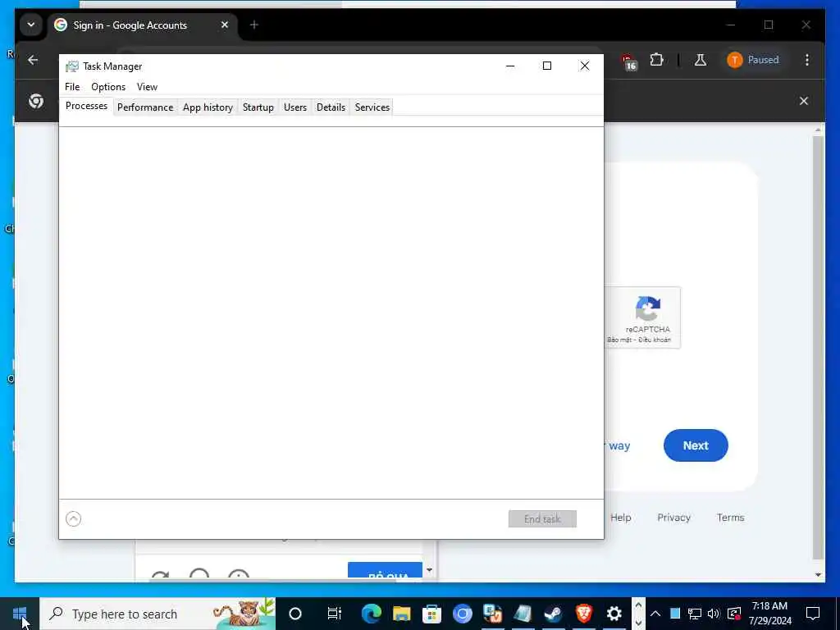The height and width of the screenshot is (630, 840).
Task: Open the Help link on Google sign-in
Action: 620,518
